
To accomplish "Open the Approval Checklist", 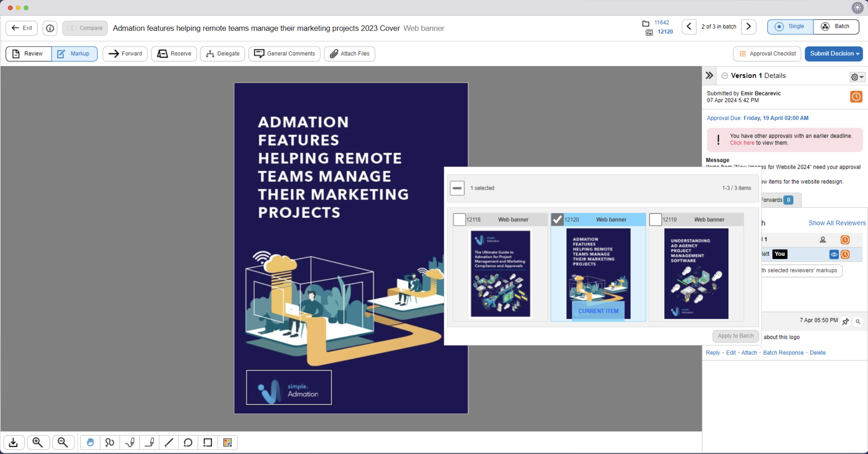I will coord(767,54).
